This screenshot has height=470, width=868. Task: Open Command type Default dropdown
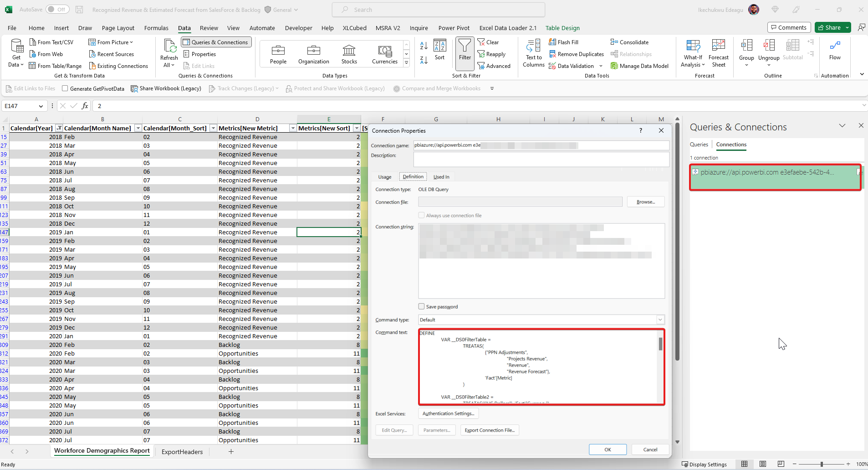coord(660,320)
